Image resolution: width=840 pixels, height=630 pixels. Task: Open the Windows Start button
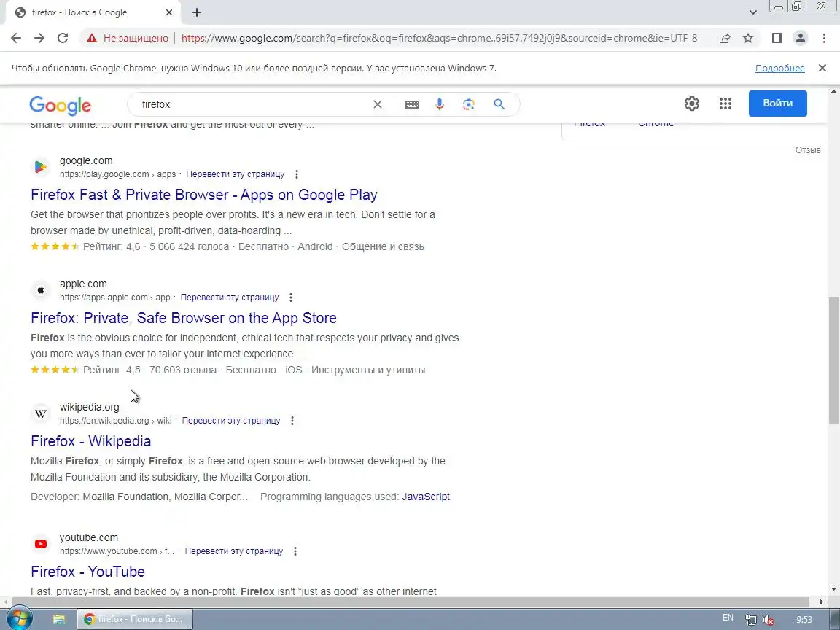coord(20,619)
